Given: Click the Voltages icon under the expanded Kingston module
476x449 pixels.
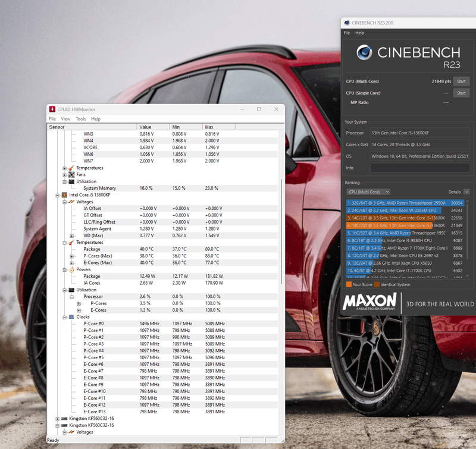Looking at the screenshot, I should pos(71,432).
